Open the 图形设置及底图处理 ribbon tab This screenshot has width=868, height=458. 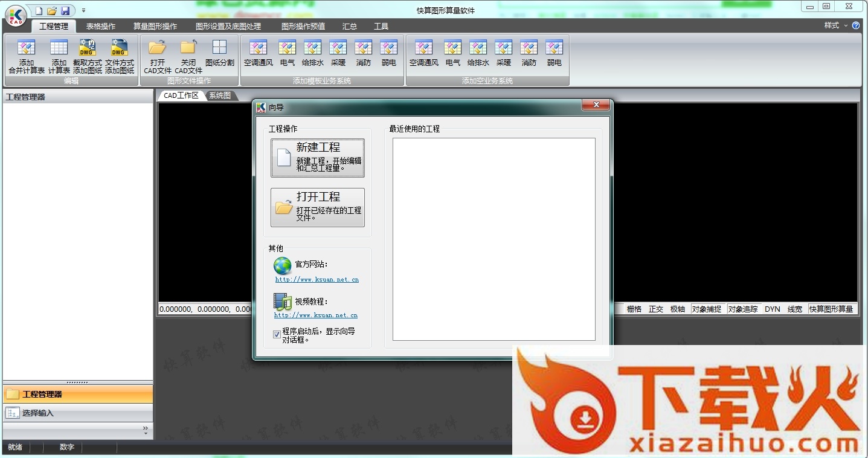click(x=228, y=27)
